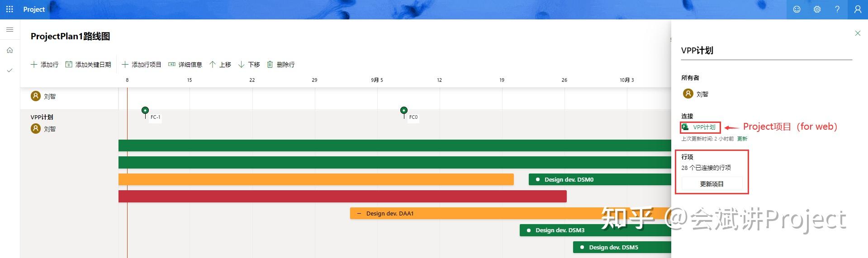
Task: Click 下移 to move row down
Action: click(x=249, y=65)
